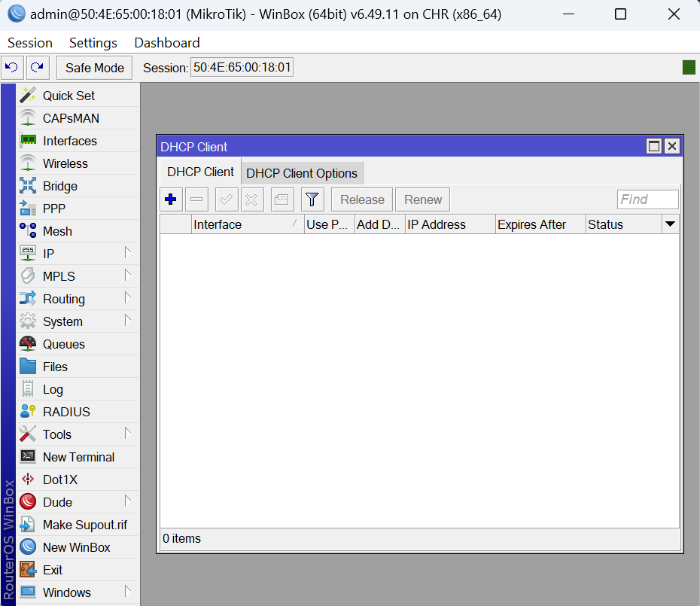
Task: Click the disable X icon in DHCP Client
Action: pos(252,199)
